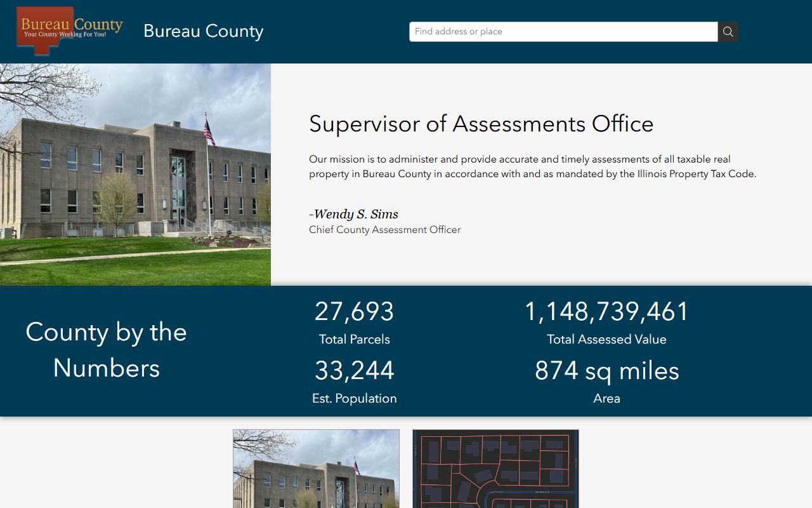Open the parcel map thumbnail card

(495, 469)
